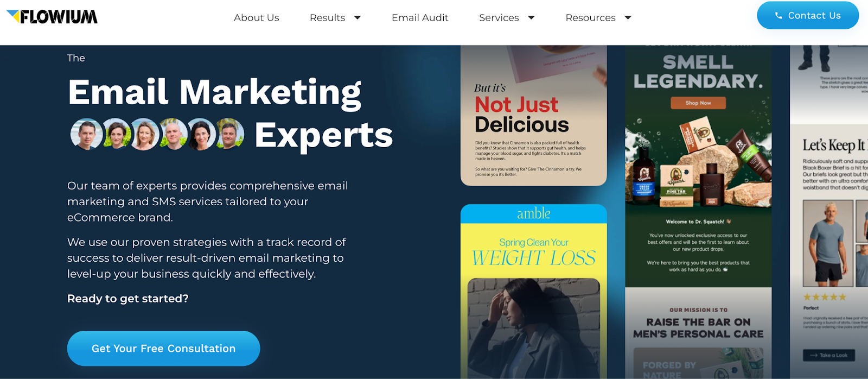Image resolution: width=868 pixels, height=379 pixels.
Task: Open the Dr. Squatch Smell Legendary email
Action: [x=698, y=212]
